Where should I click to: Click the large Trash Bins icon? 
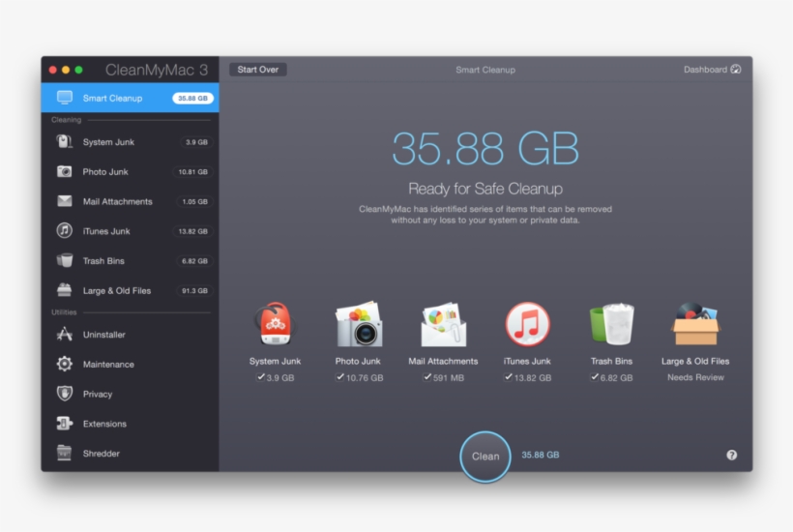[x=611, y=324]
